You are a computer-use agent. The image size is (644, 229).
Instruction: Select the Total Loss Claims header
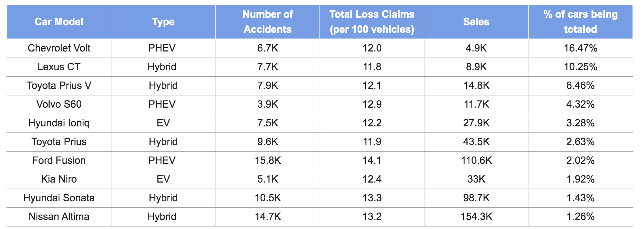372,22
